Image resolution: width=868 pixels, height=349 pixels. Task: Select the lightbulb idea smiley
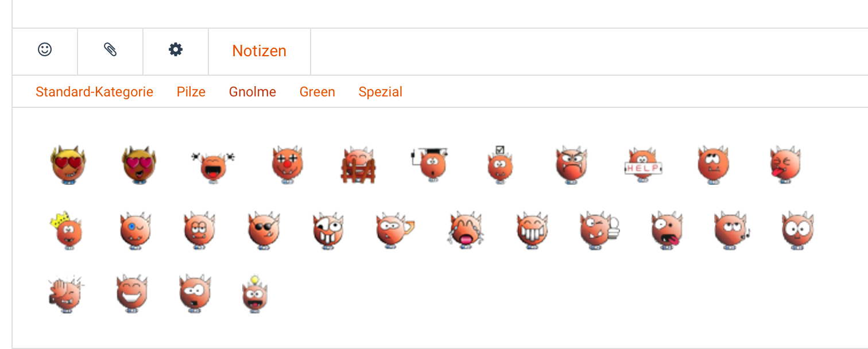click(x=254, y=294)
